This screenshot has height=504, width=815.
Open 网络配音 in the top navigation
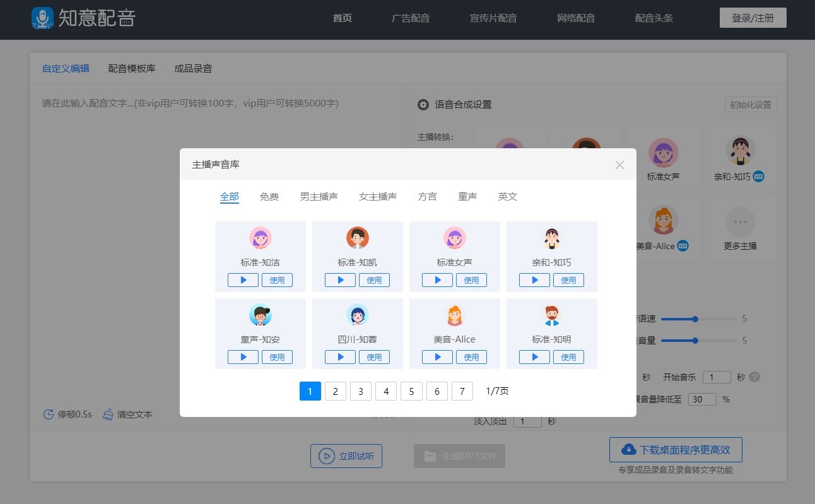pos(576,18)
